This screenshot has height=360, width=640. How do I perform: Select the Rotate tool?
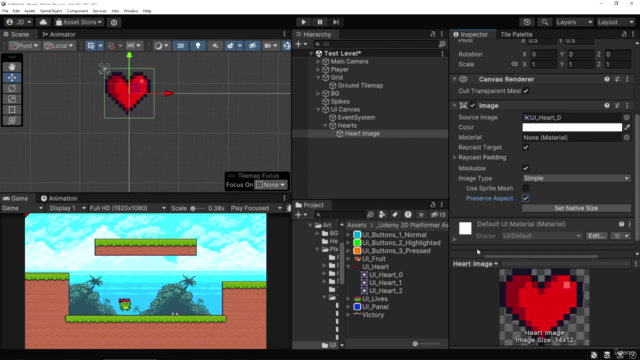(x=12, y=88)
